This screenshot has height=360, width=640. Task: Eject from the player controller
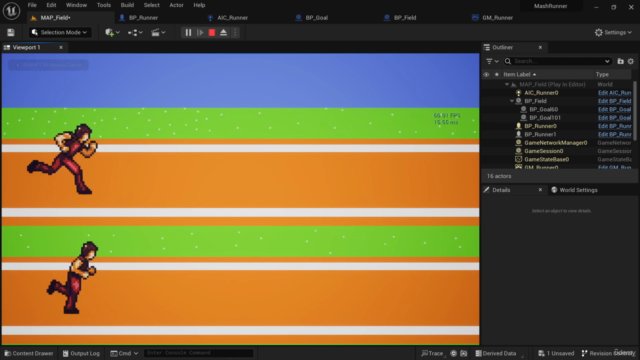click(223, 32)
